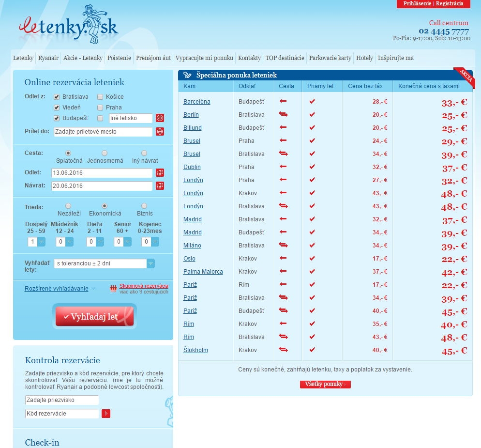Click globe icon next to Iné letisko
This screenshot has height=448, width=481.
point(160,118)
